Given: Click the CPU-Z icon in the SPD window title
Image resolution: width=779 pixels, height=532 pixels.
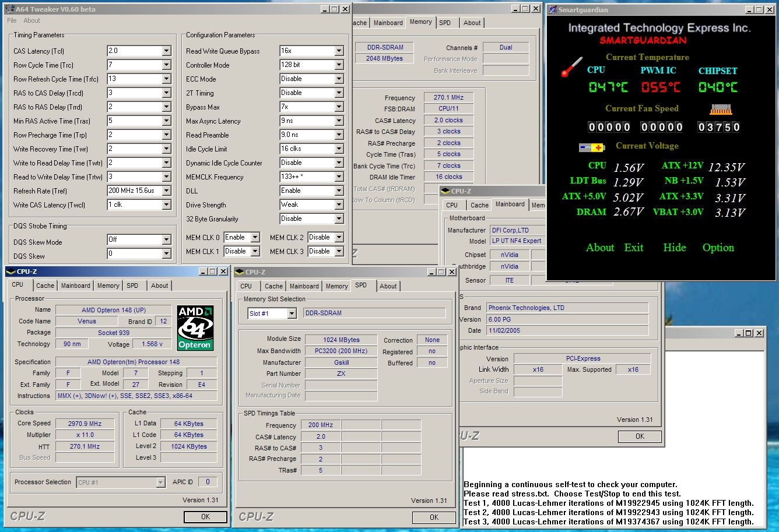Looking at the screenshot, I should (239, 272).
